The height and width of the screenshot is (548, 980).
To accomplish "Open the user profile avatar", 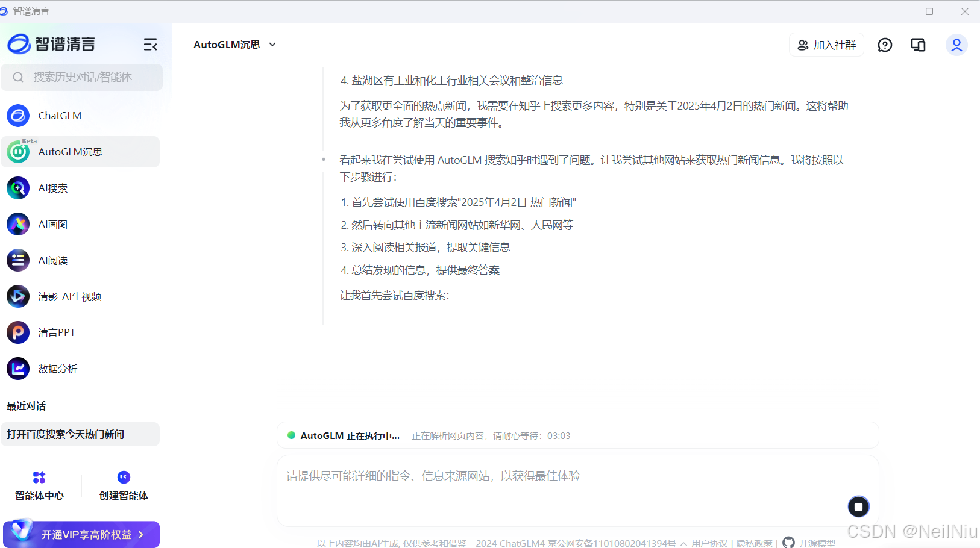I will [956, 45].
